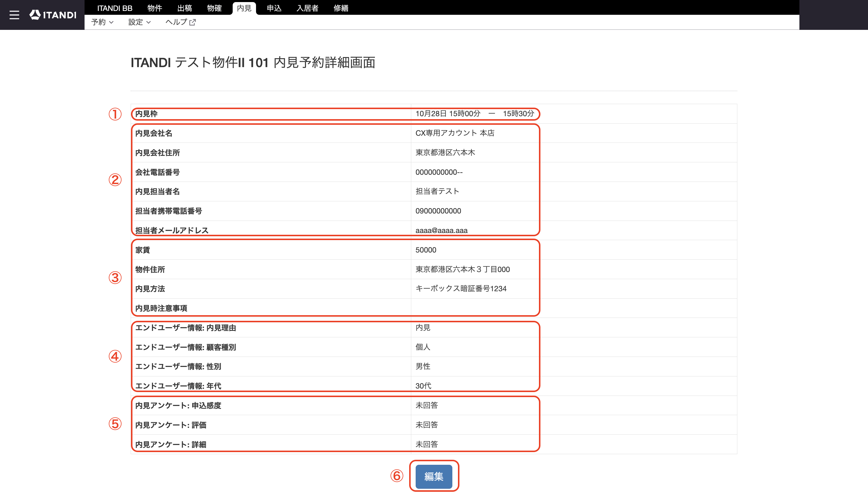The height and width of the screenshot is (492, 868).
Task: Switch to the 申込 tab
Action: coord(274,8)
